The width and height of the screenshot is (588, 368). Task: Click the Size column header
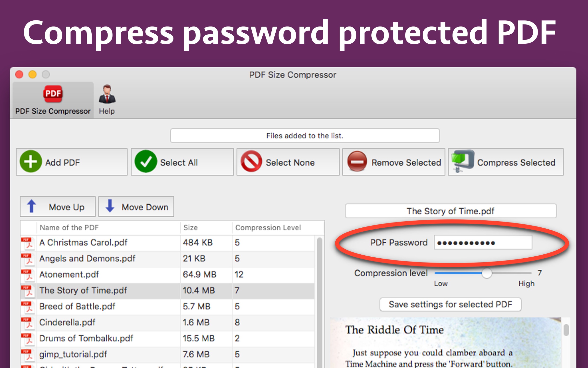(191, 228)
